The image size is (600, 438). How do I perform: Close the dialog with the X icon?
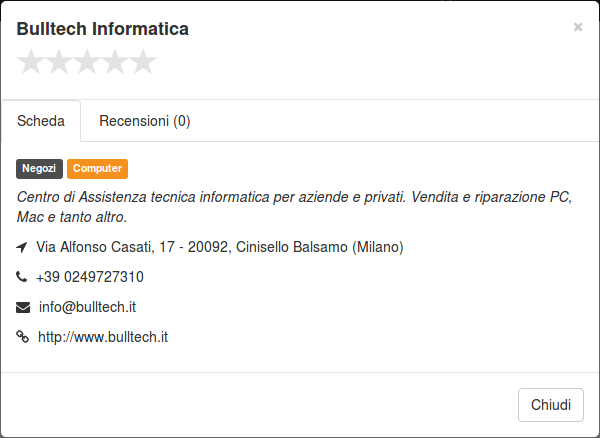click(x=578, y=27)
